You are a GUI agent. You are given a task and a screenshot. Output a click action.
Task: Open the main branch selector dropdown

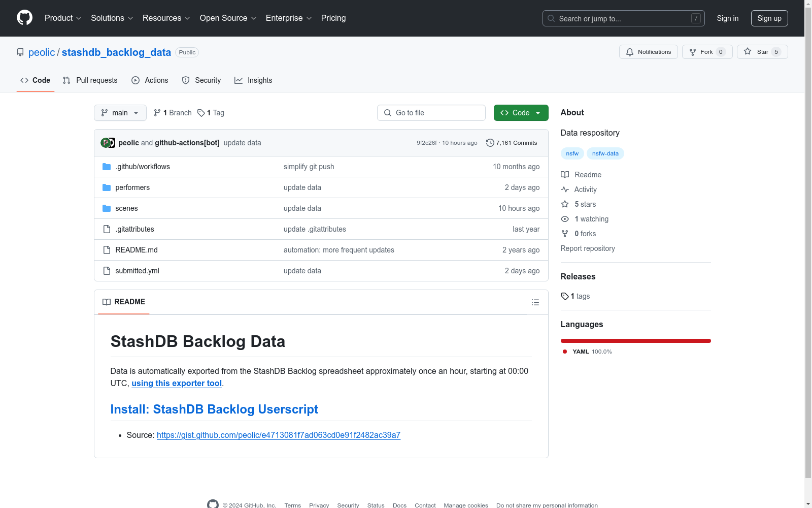pos(120,113)
